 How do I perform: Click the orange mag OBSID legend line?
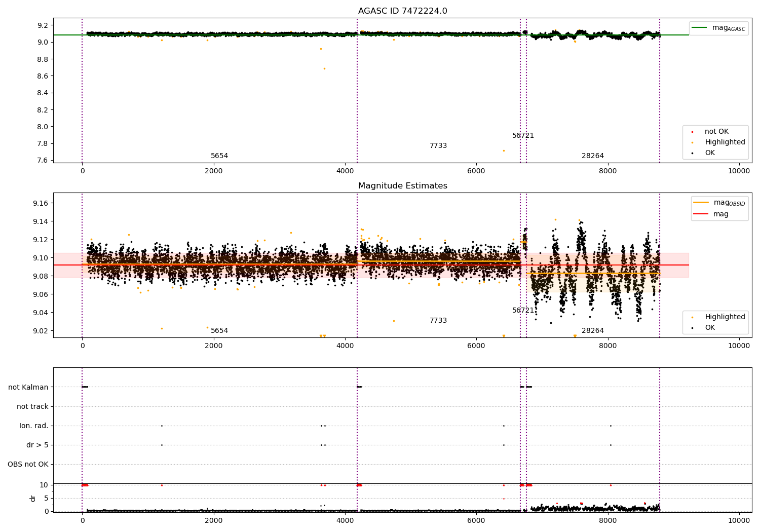[701, 203]
